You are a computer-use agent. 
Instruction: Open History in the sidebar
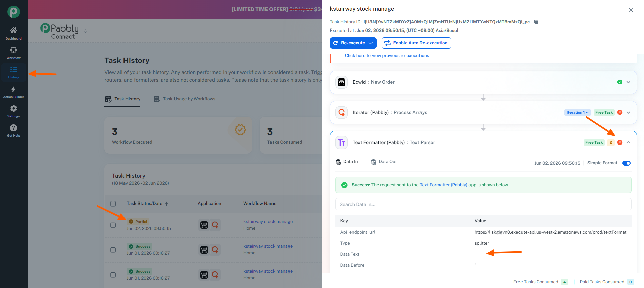[x=13, y=72]
